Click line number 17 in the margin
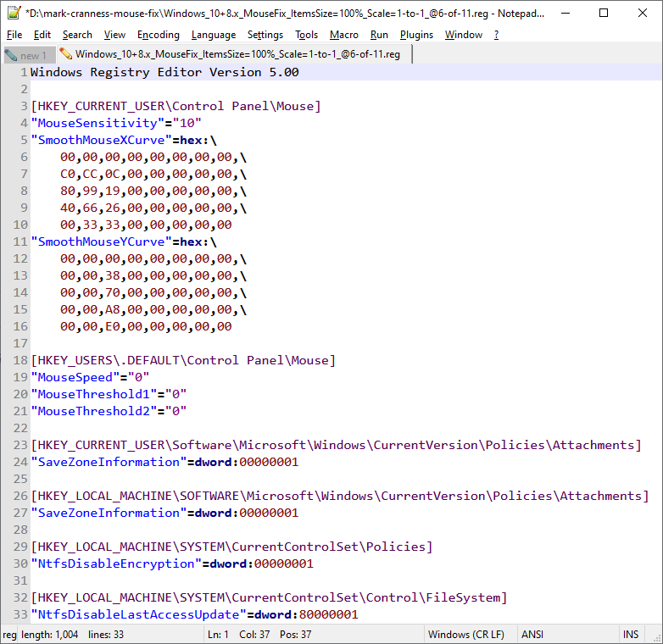This screenshot has height=644, width=663. tap(20, 343)
